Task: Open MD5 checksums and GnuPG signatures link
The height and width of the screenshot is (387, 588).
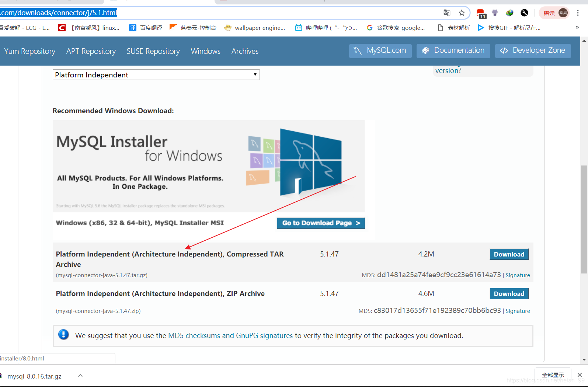Action: (230, 335)
